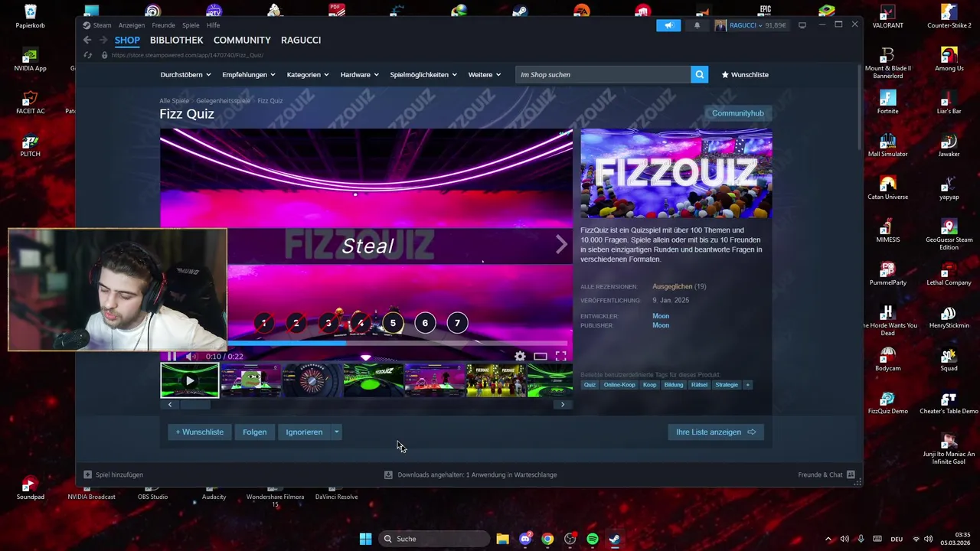Viewport: 980px width, 551px height.
Task: Select the first video thumbnail
Action: [190, 380]
